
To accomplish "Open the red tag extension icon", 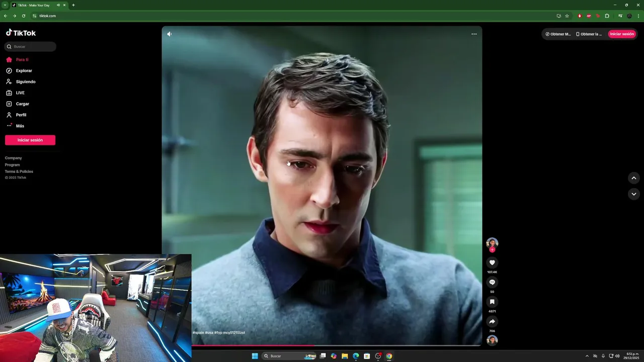I will (598, 16).
